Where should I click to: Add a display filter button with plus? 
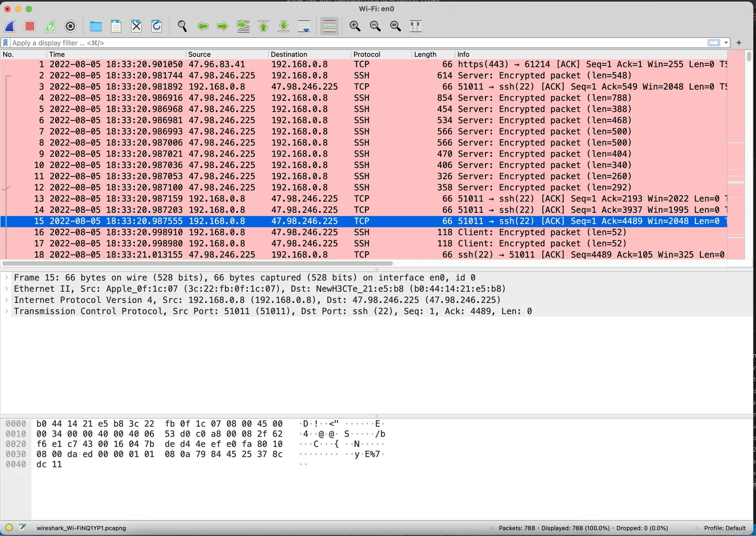click(x=739, y=43)
